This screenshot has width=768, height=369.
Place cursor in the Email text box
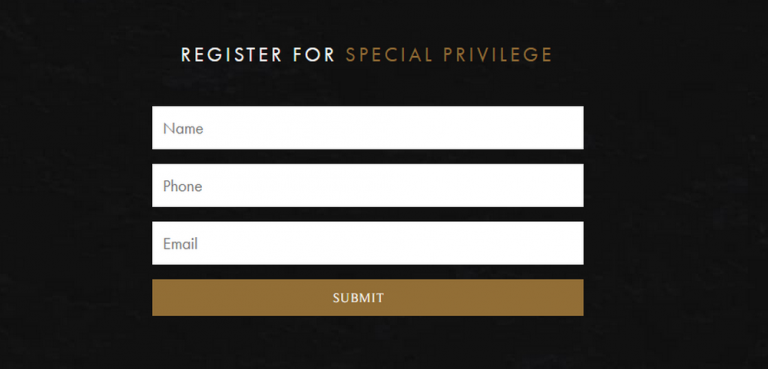(x=367, y=243)
